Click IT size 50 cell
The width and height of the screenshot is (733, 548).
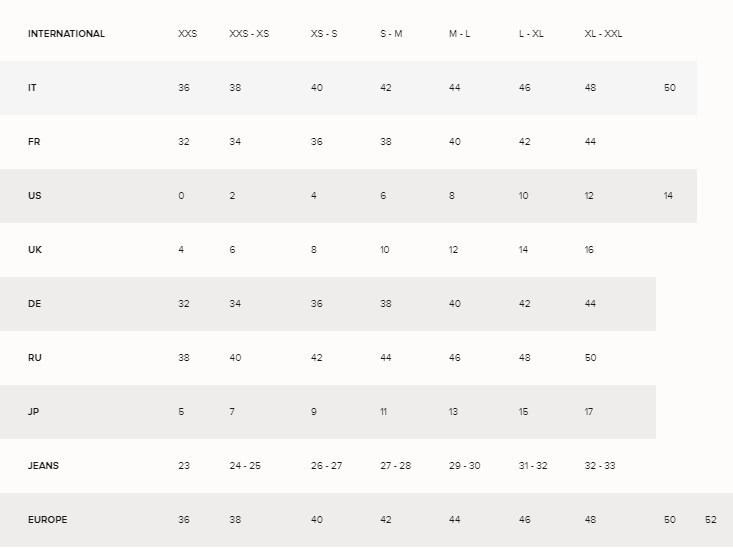coord(670,87)
